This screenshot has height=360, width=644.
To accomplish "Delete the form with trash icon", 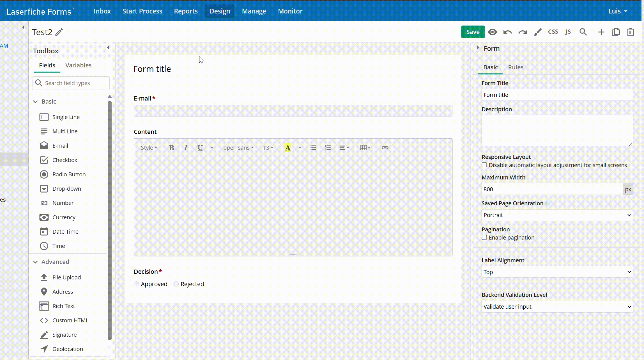I will 631,32.
